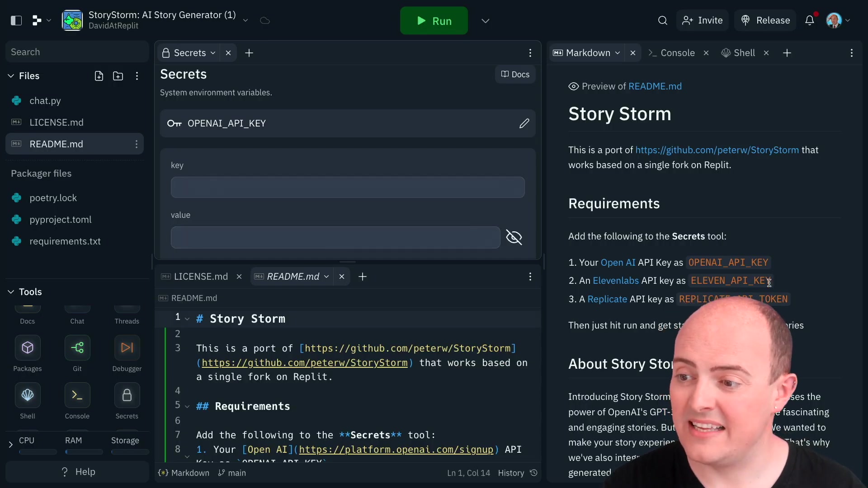The height and width of the screenshot is (488, 868).
Task: Open search with the magnifier icon
Action: tap(663, 20)
